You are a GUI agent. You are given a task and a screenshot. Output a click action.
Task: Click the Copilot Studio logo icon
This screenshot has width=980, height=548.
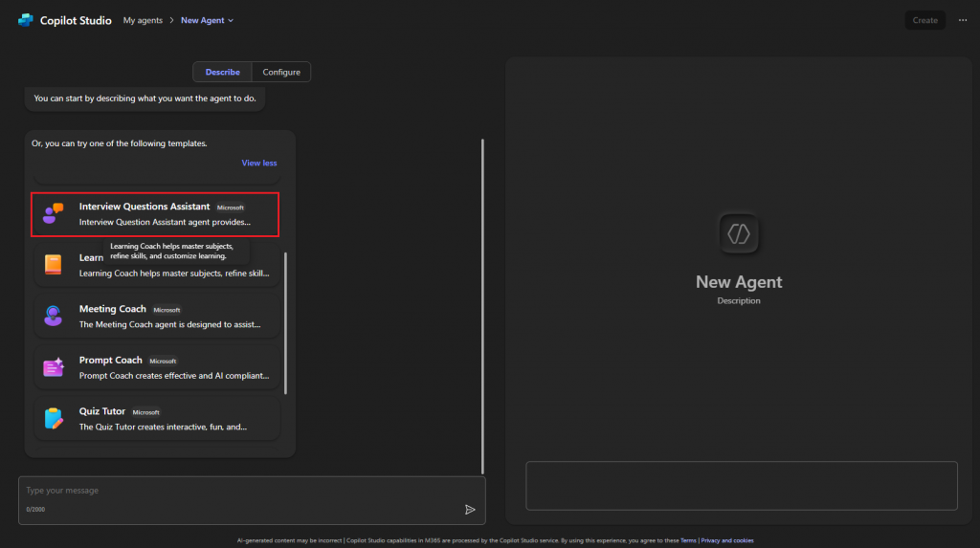(x=26, y=20)
